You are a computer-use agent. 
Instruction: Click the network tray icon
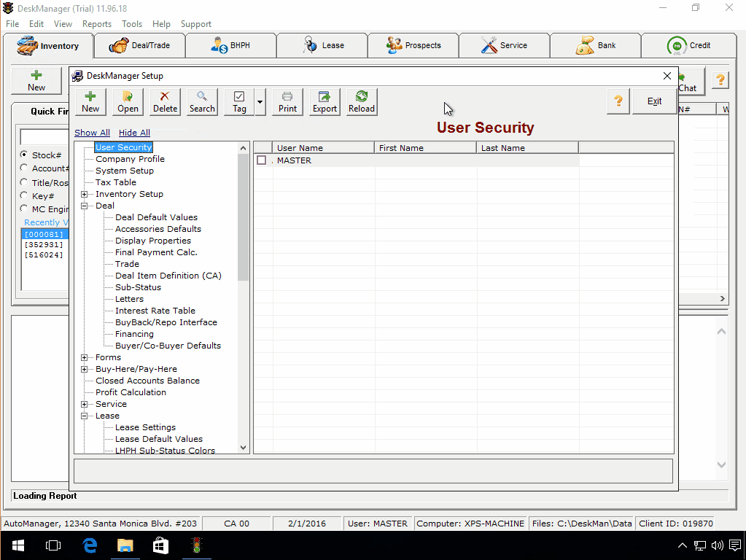(700, 545)
